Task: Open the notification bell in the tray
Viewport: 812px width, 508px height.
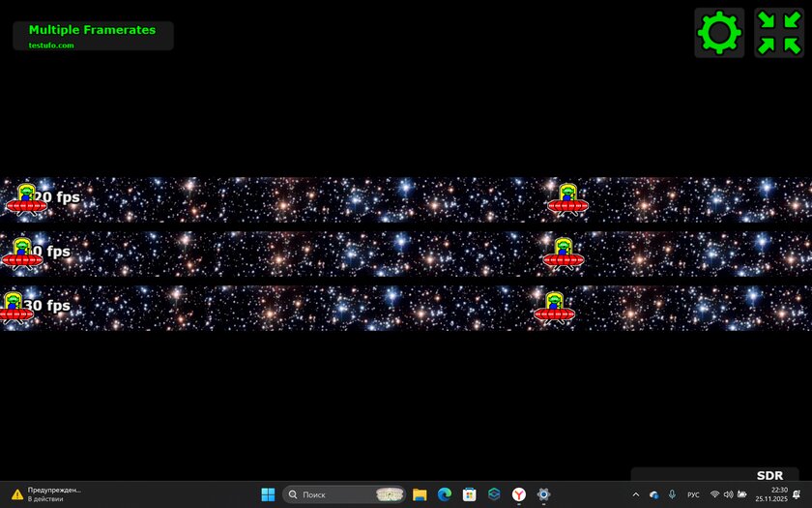Action: click(797, 494)
